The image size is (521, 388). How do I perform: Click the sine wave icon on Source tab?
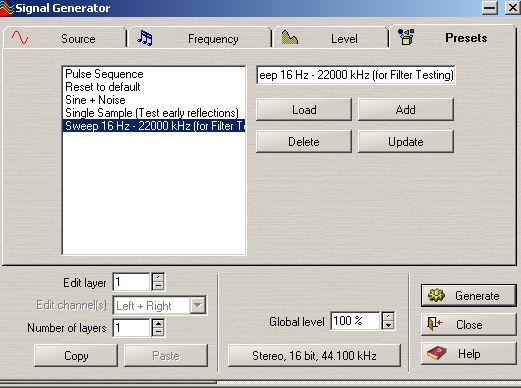[x=20, y=38]
